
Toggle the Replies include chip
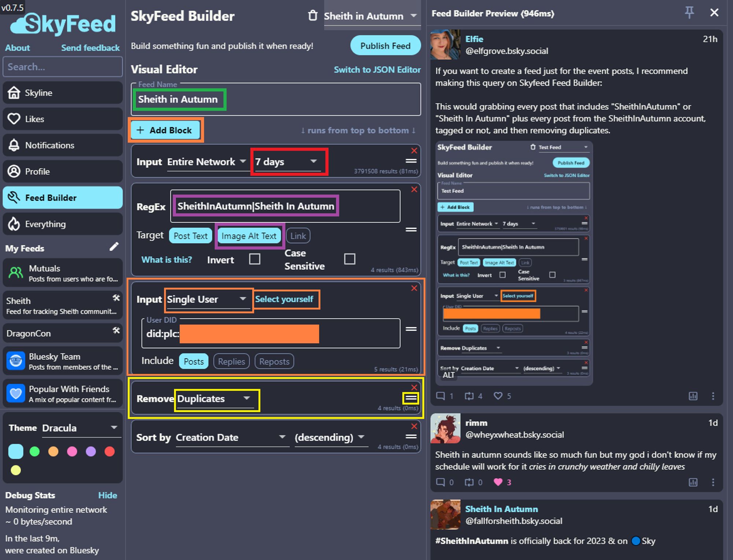tap(232, 361)
